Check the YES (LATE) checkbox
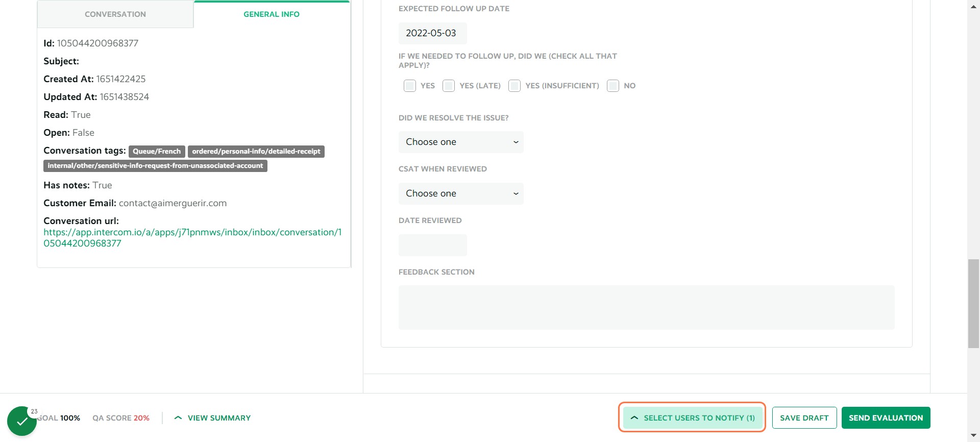 449,86
